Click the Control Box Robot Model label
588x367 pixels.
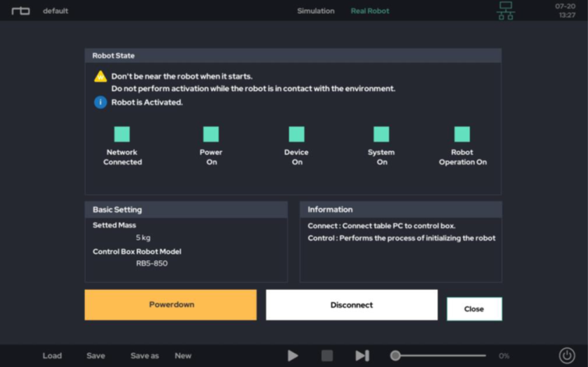(x=137, y=252)
